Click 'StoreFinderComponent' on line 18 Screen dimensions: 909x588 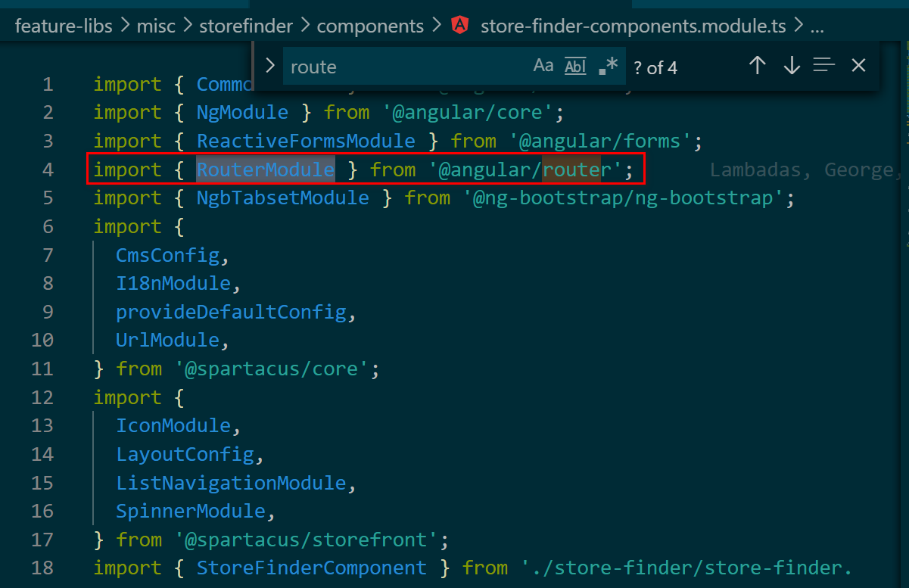pyautogui.click(x=312, y=568)
